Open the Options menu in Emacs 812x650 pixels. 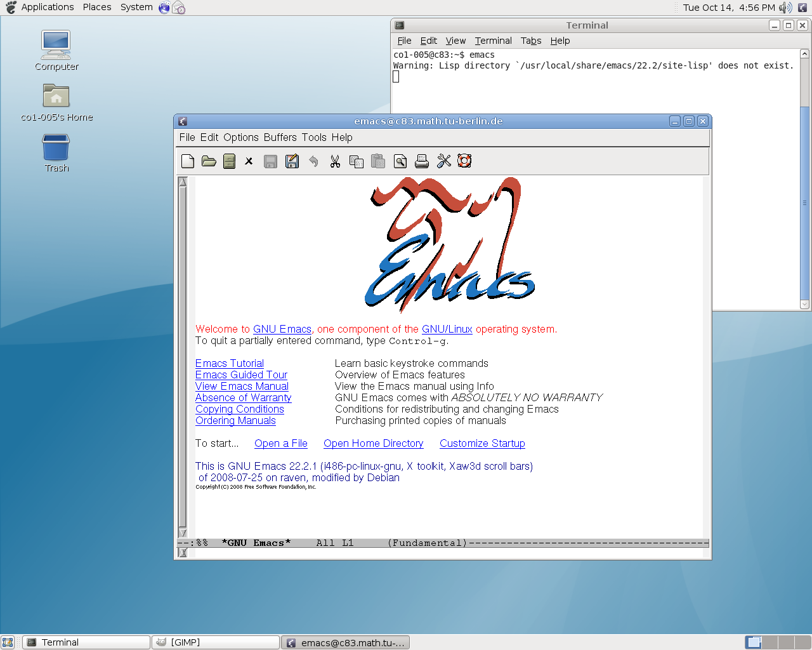[241, 137]
